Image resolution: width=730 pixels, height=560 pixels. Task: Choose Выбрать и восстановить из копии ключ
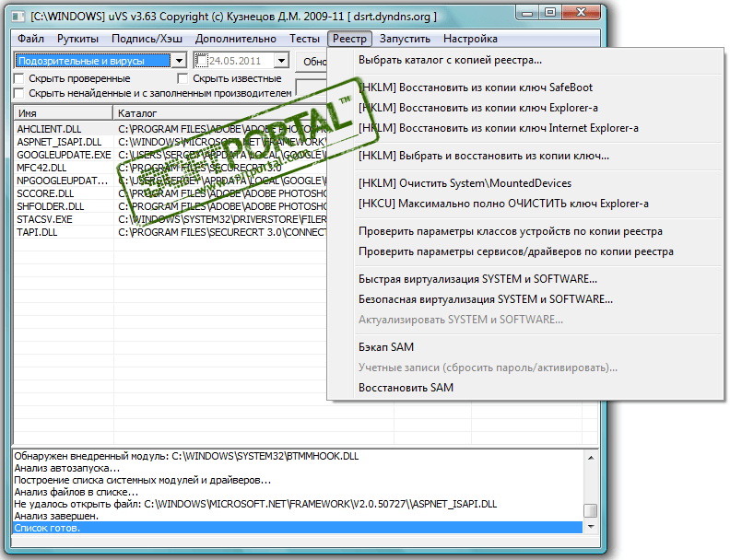pyautogui.click(x=484, y=156)
